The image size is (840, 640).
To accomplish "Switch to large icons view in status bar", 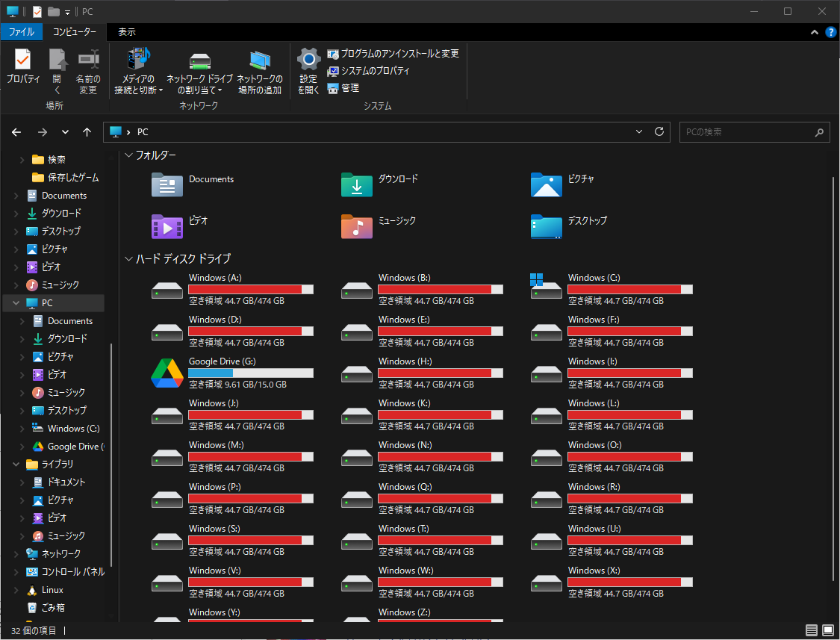I will [827, 630].
